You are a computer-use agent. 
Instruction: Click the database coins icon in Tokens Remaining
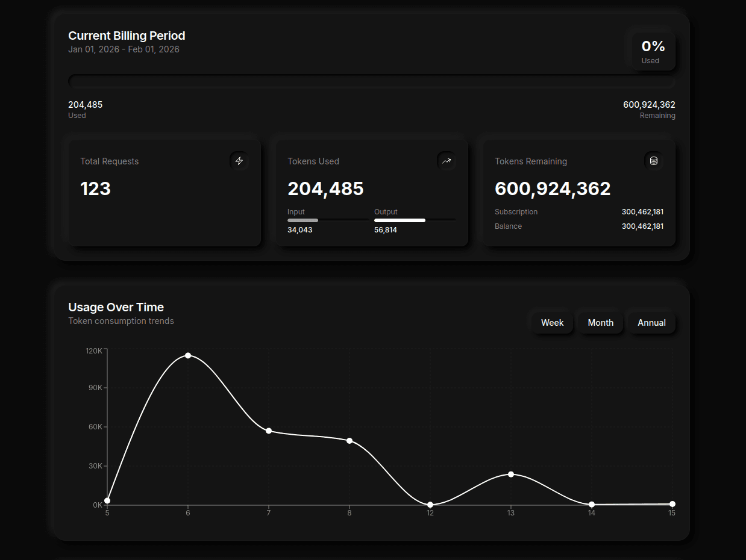pos(654,161)
